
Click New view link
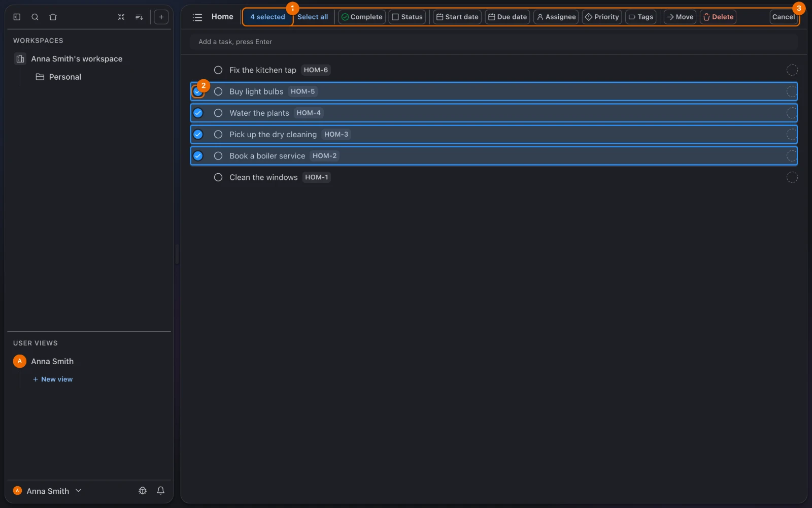pos(53,379)
